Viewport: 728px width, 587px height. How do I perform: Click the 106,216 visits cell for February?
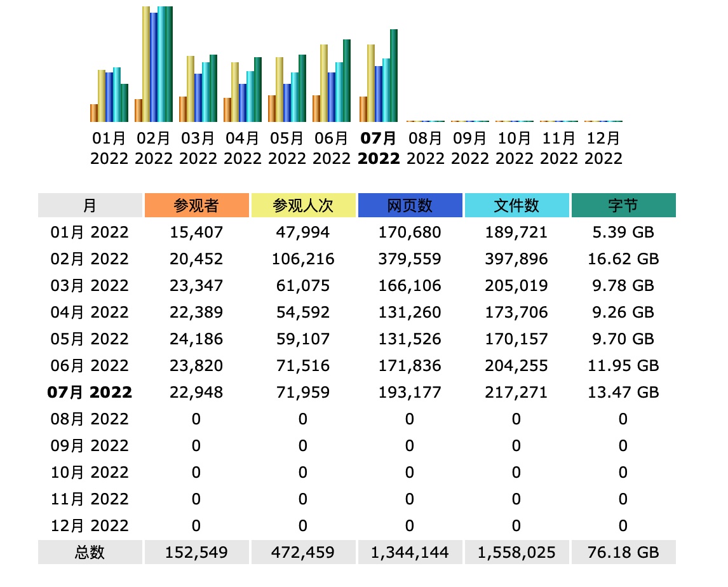(302, 259)
